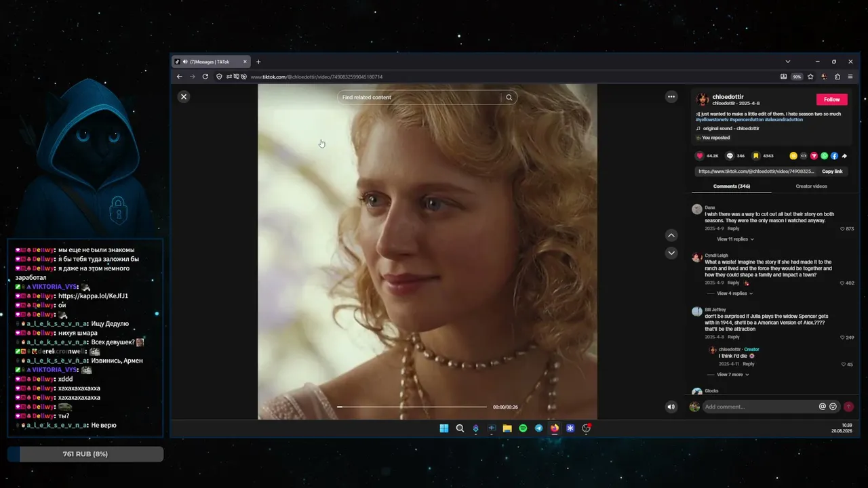Open the list all tabs dropdown arrow
This screenshot has height=488, width=868.
tap(787, 62)
